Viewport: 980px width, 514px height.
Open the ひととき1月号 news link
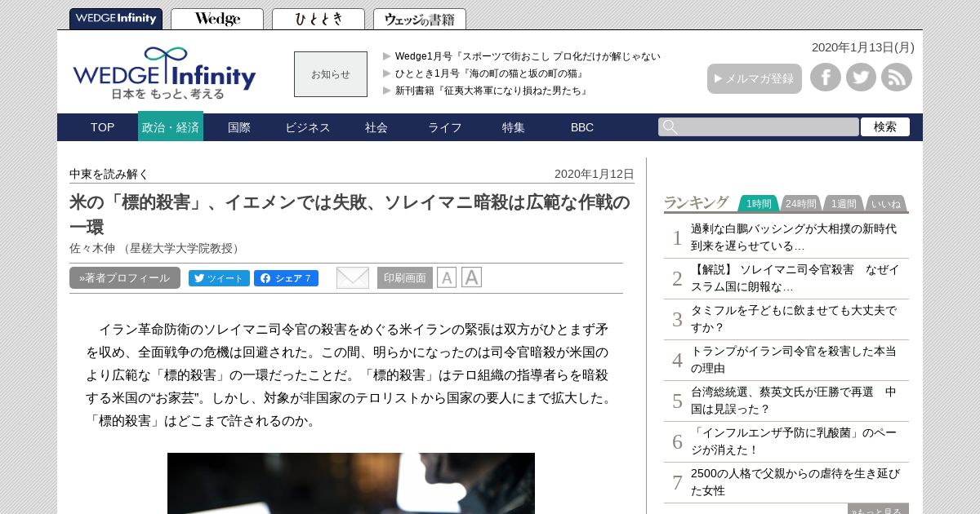(x=490, y=73)
